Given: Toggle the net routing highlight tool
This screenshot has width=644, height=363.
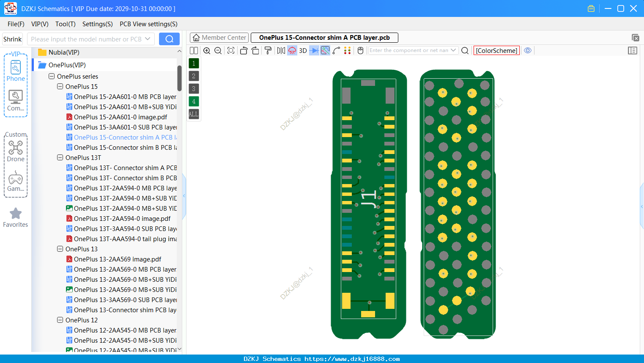Looking at the screenshot, I should click(325, 50).
